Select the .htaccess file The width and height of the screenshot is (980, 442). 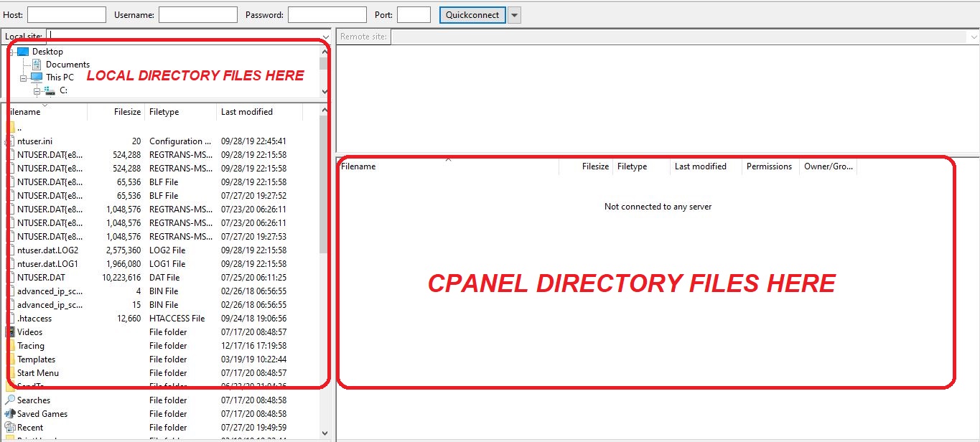34,319
